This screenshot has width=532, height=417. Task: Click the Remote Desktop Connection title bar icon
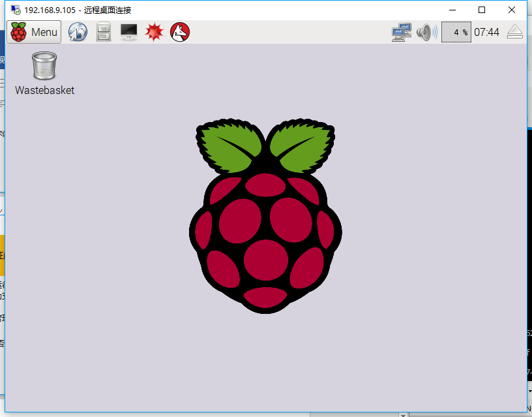pyautogui.click(x=16, y=10)
